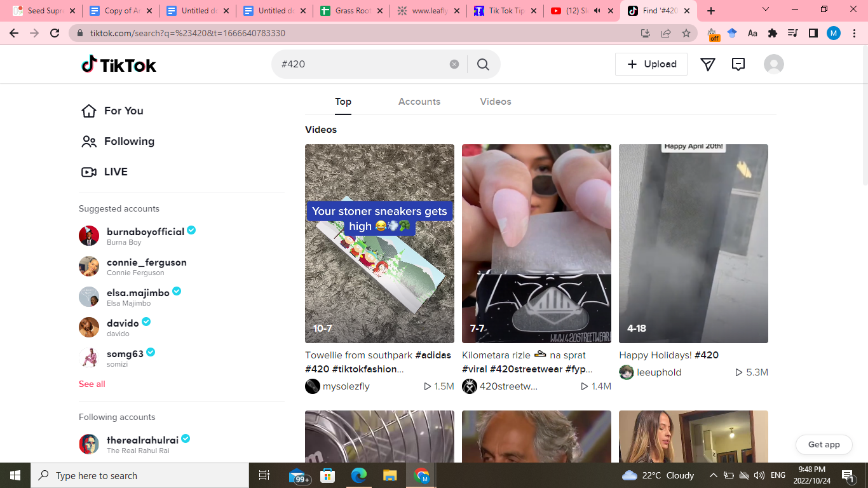
Task: Open the Windows notification center icon
Action: click(848, 475)
